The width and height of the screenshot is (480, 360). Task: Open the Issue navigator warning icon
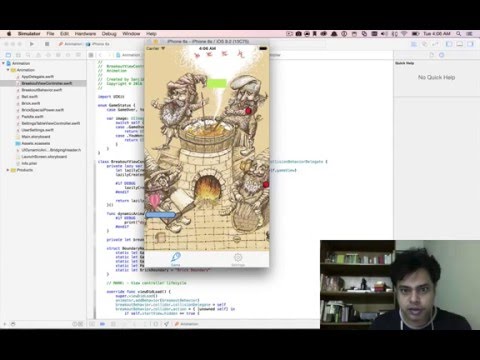coord(38,55)
